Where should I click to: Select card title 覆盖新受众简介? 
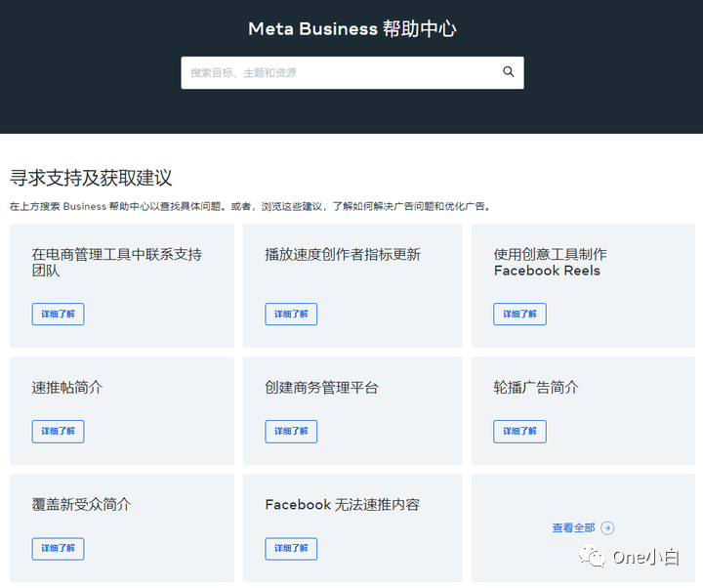81,504
